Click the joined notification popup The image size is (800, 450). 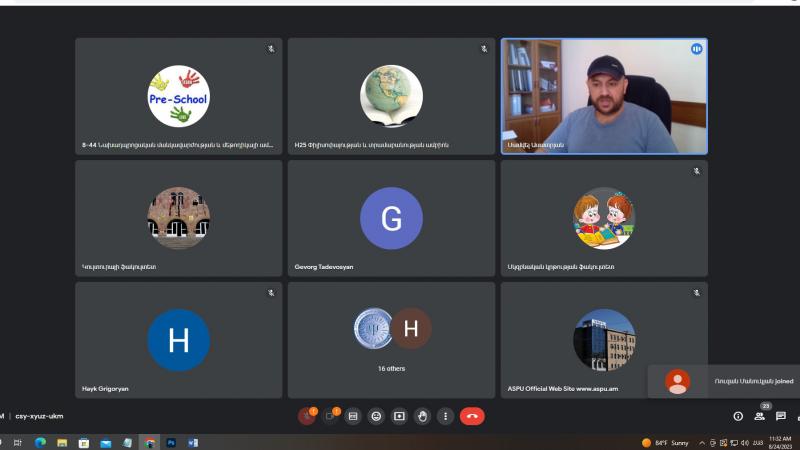[x=724, y=381]
